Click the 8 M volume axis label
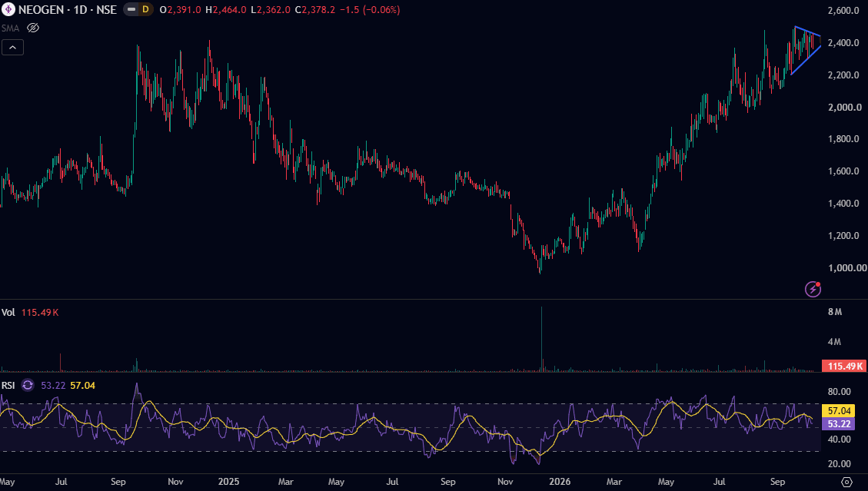Image resolution: width=868 pixels, height=491 pixels. pos(835,312)
